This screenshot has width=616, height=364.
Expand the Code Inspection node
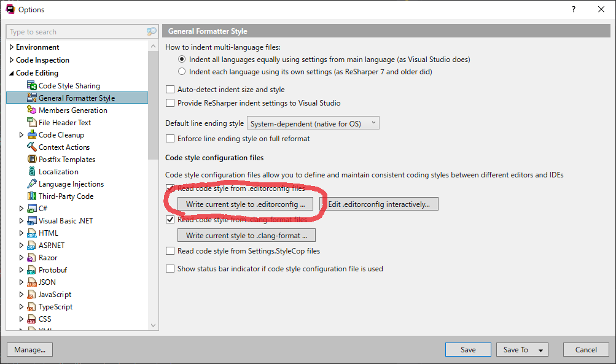click(12, 60)
